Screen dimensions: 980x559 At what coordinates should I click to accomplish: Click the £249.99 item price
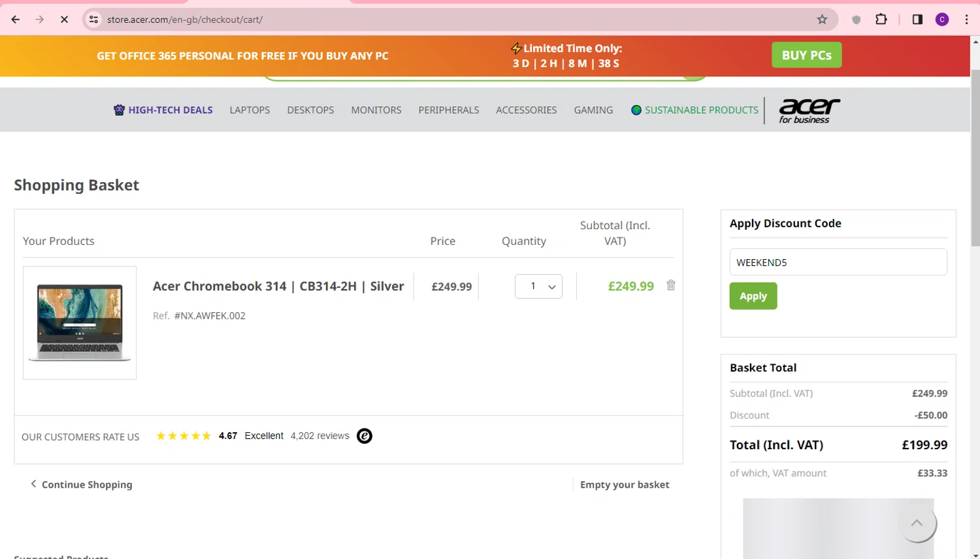pyautogui.click(x=451, y=287)
